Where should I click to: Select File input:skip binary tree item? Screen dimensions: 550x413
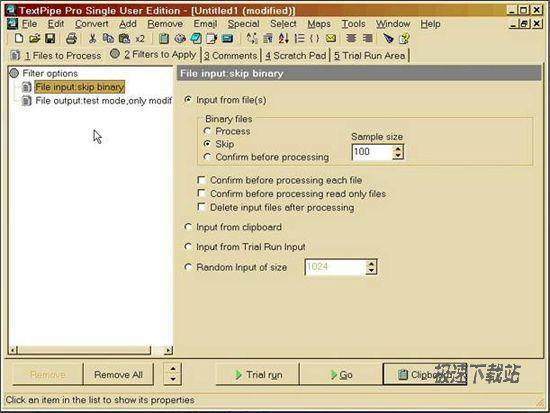coord(80,87)
